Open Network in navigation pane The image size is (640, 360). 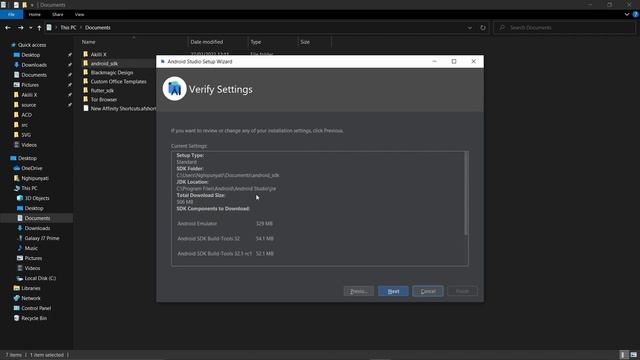pos(31,298)
